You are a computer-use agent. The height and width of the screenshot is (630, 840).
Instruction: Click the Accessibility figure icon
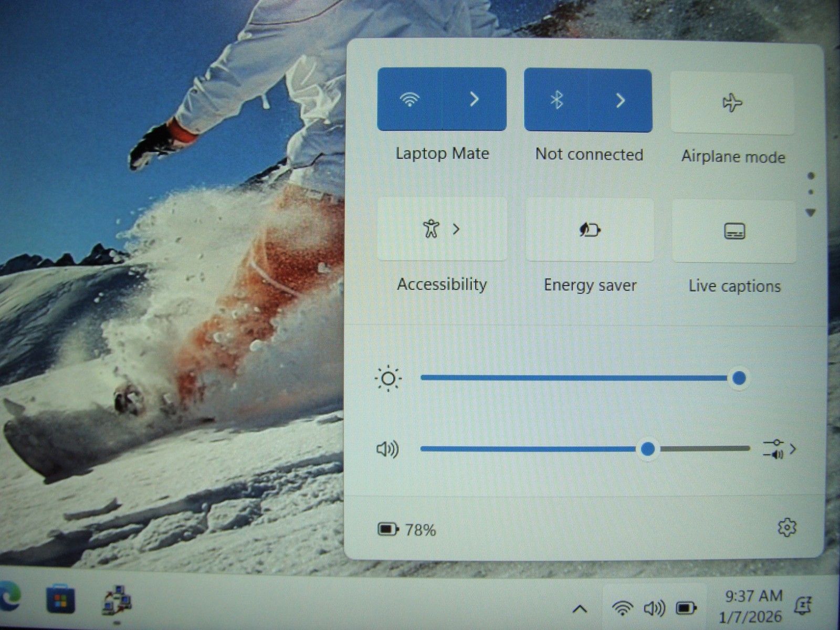[x=431, y=229]
